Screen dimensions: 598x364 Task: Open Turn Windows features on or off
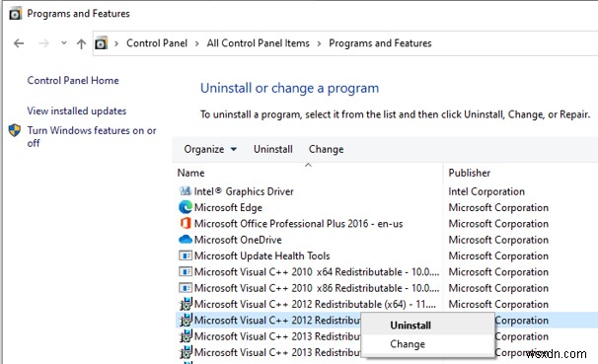pos(92,136)
